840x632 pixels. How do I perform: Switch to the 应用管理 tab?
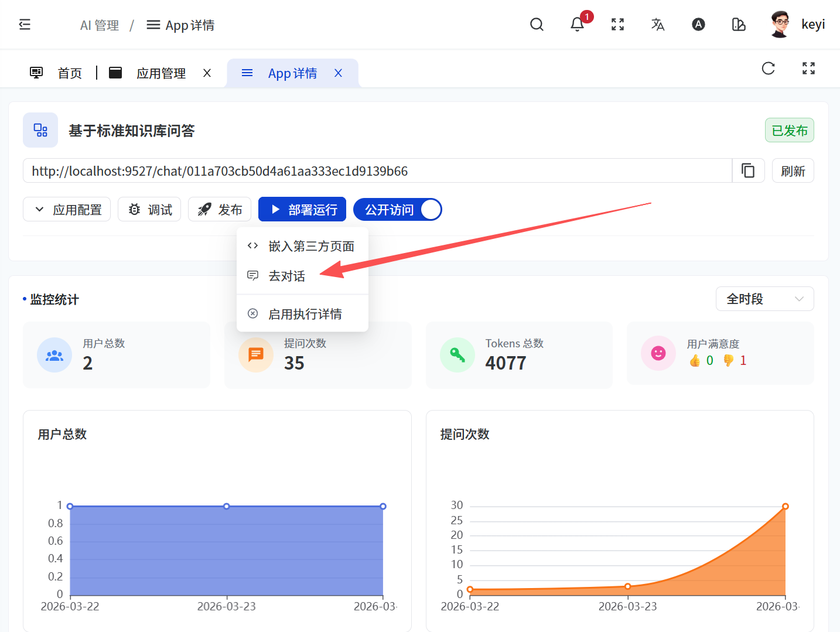click(161, 73)
